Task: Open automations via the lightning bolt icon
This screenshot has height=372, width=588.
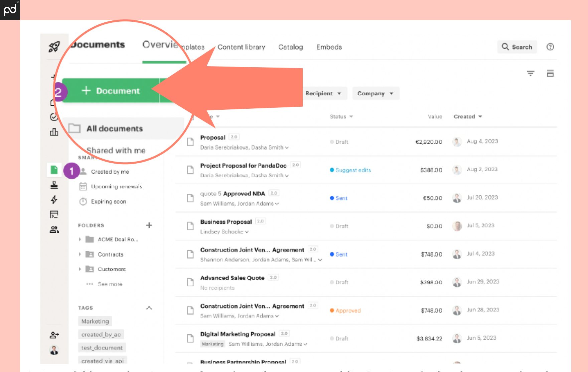Action: tap(54, 199)
